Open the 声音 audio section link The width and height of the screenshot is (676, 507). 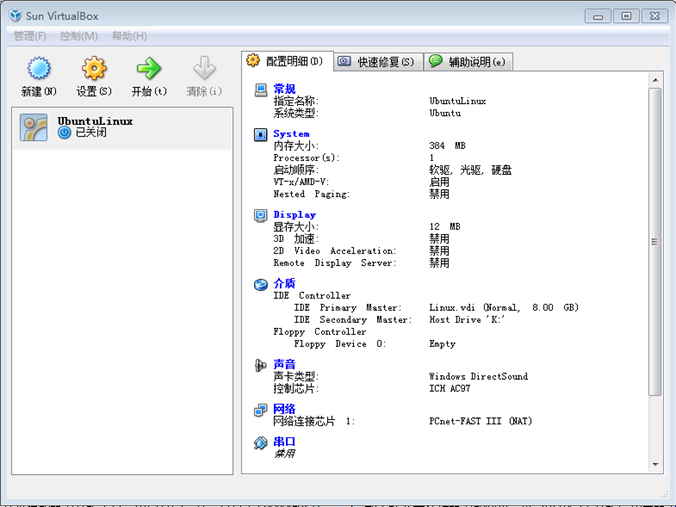point(284,364)
